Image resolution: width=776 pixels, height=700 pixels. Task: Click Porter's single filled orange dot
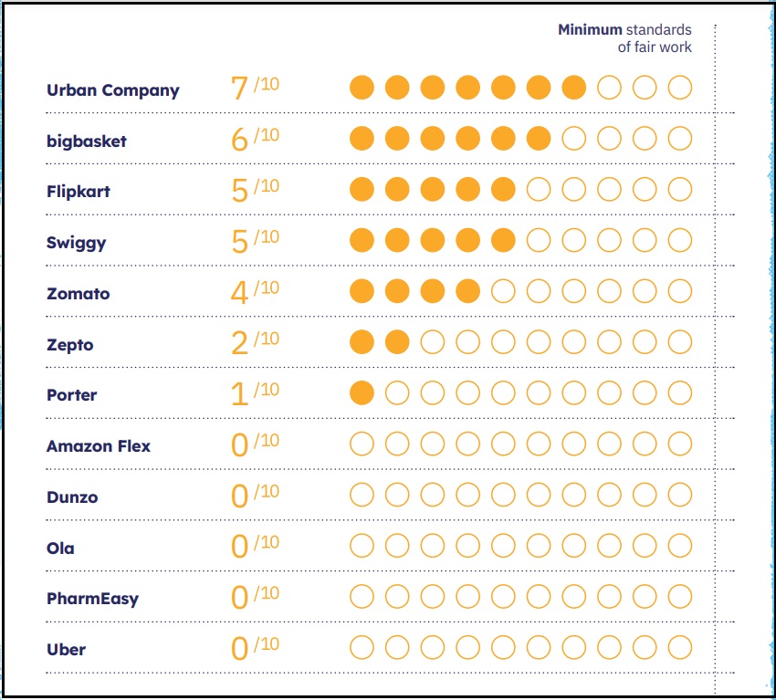pyautogui.click(x=362, y=393)
